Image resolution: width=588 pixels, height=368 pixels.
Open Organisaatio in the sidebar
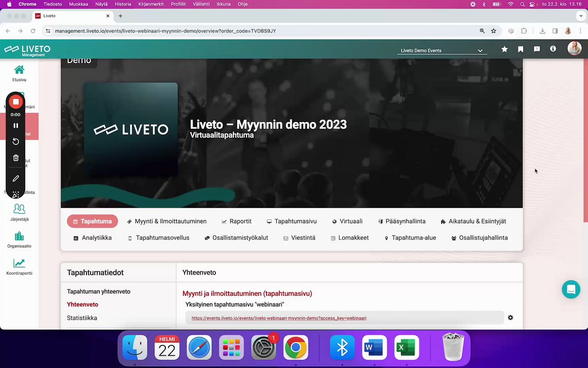click(19, 240)
